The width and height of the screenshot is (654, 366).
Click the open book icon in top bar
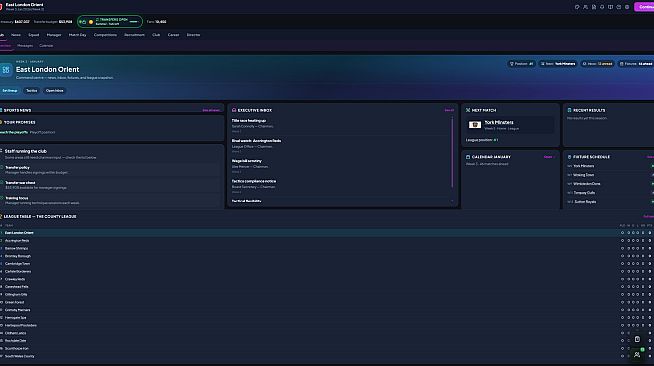[x=610, y=7]
